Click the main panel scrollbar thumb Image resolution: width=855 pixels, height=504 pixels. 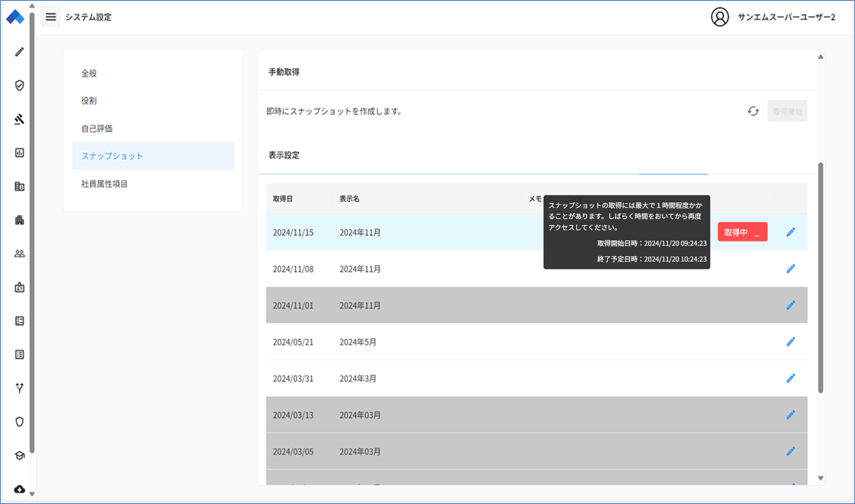point(820,277)
